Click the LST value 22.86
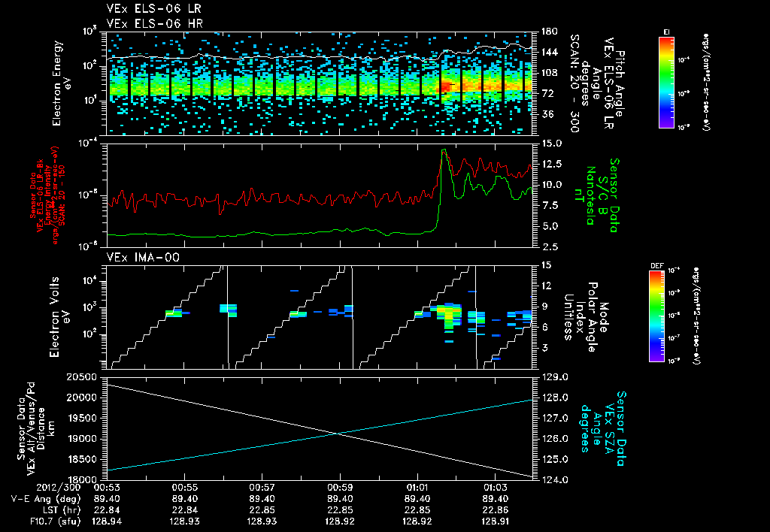The image size is (770, 532). pos(496,510)
